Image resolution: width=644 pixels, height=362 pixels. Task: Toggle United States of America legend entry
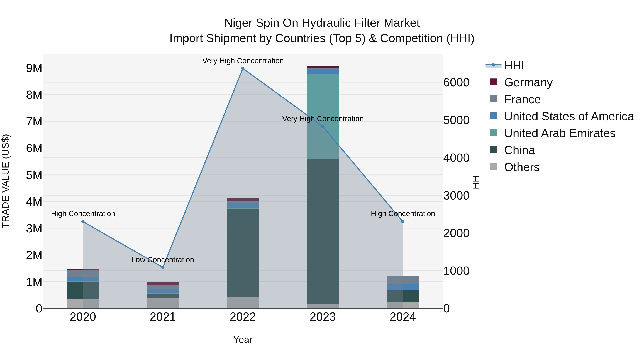(x=562, y=116)
